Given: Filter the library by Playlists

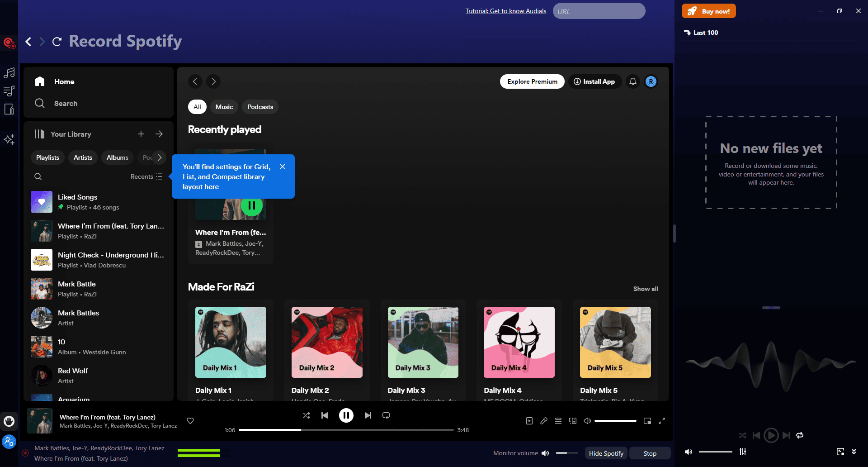Looking at the screenshot, I should click(47, 157).
